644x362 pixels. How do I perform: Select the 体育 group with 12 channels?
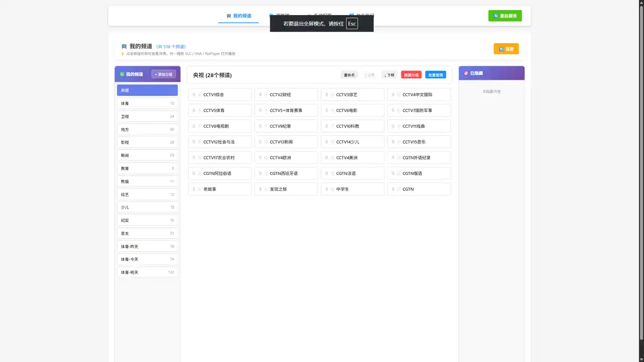pyautogui.click(x=147, y=103)
